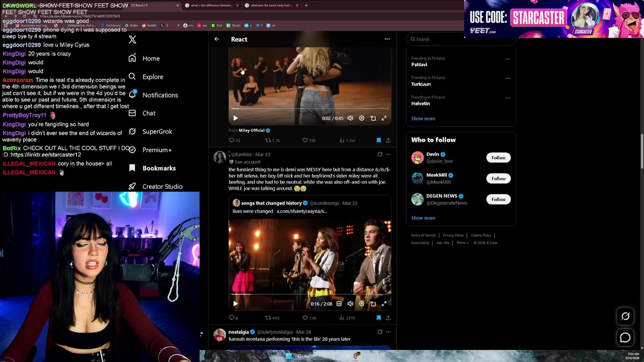This screenshot has width=644, height=362.
Task: Seek on the quoted video progress bar
Action: 310,294
